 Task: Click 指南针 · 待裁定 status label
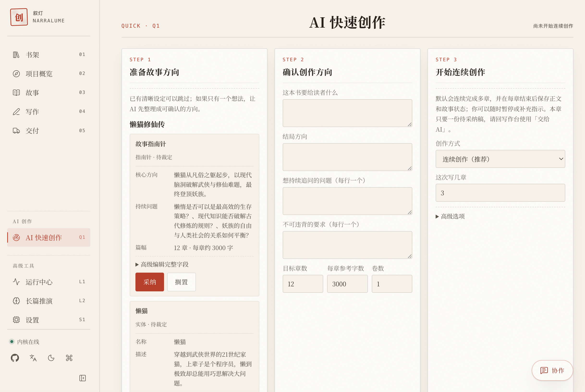(x=154, y=157)
